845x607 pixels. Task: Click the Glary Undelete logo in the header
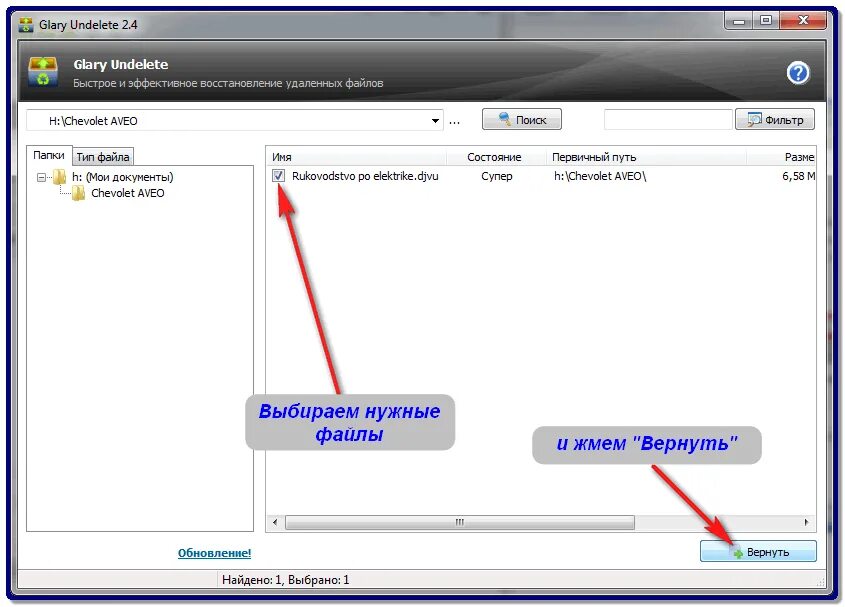pyautogui.click(x=43, y=72)
